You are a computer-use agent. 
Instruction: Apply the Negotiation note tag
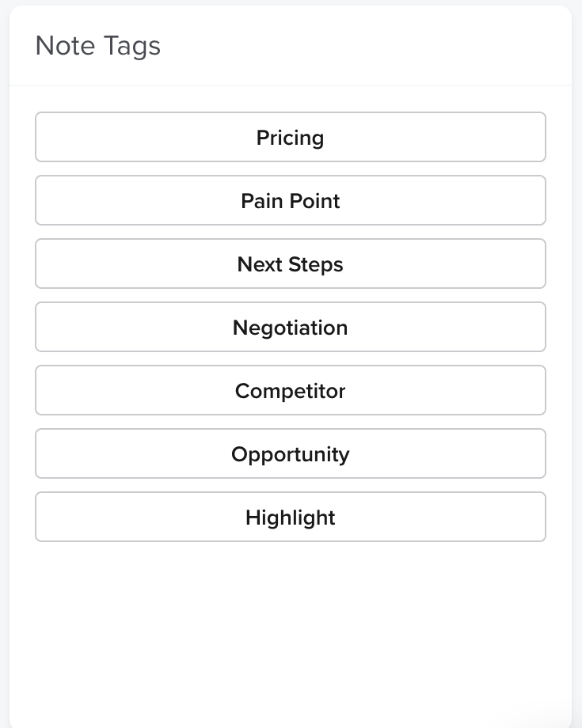tap(291, 327)
